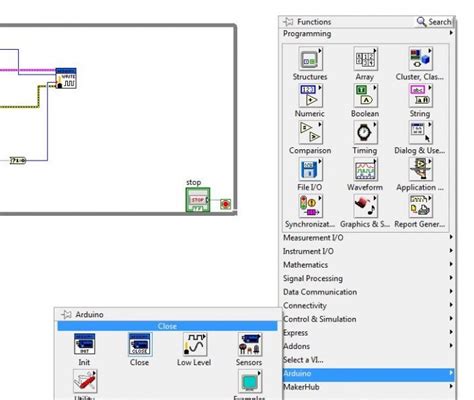Open the File I/O palette

310,169
